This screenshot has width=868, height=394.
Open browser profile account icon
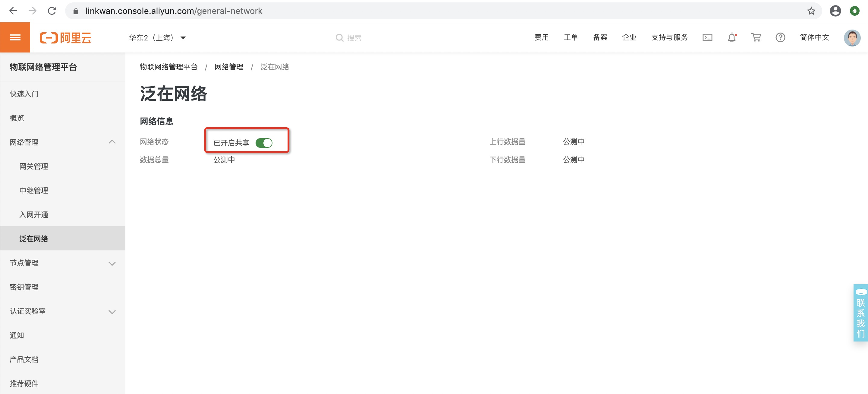pyautogui.click(x=835, y=11)
